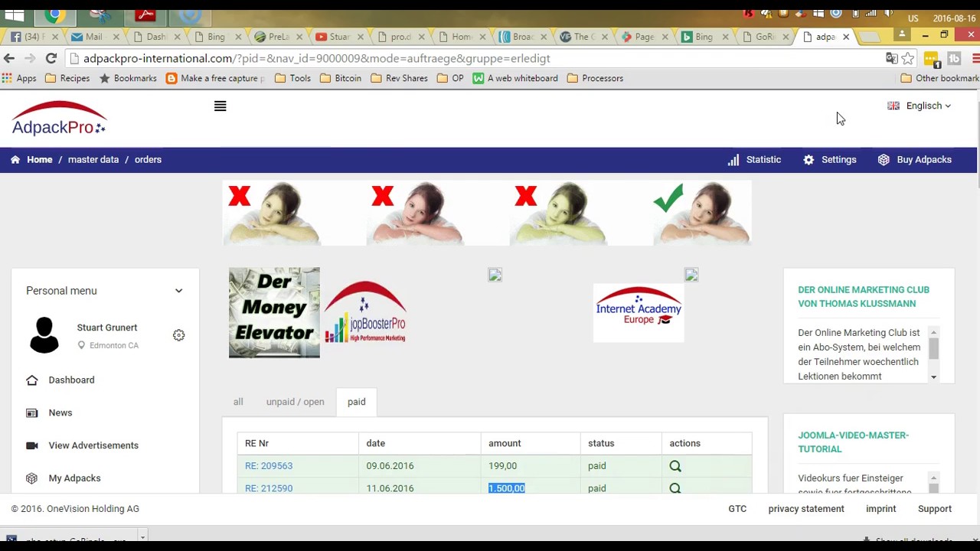Open News in the personal menu
The width and height of the screenshot is (980, 551).
[60, 412]
